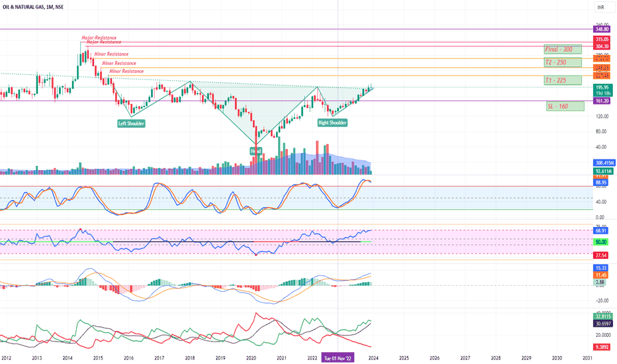Click the 120.00 price axis tick
Image resolution: width=617 pixels, height=364 pixels.
click(x=602, y=116)
